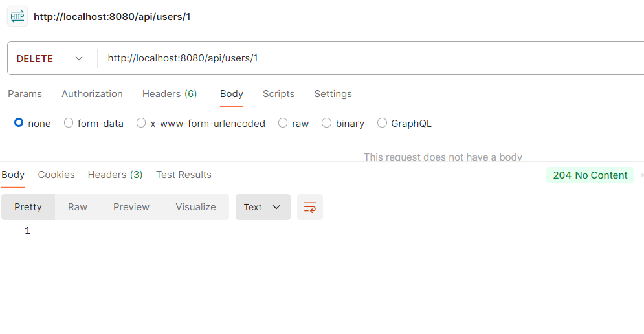Choose the form-data body option
Image resolution: width=644 pixels, height=334 pixels.
(x=69, y=123)
